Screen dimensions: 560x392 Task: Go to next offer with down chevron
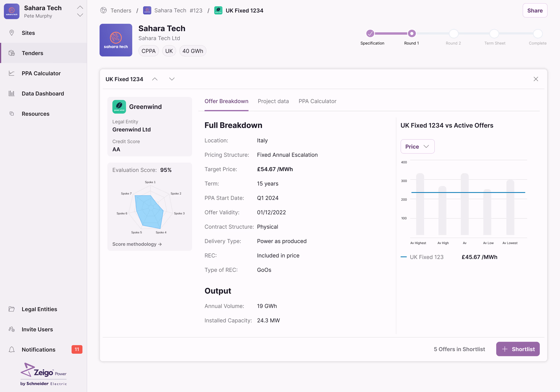click(172, 79)
